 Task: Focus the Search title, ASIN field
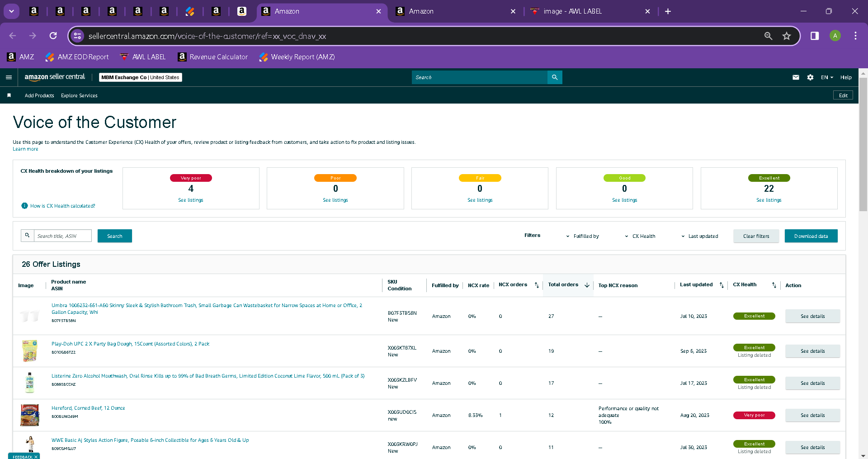click(x=63, y=236)
